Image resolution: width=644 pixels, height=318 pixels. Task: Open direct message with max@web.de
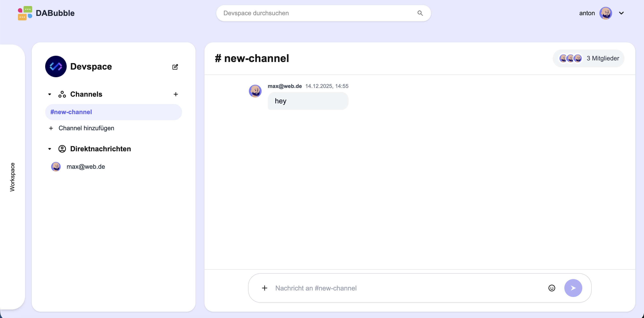(85, 167)
